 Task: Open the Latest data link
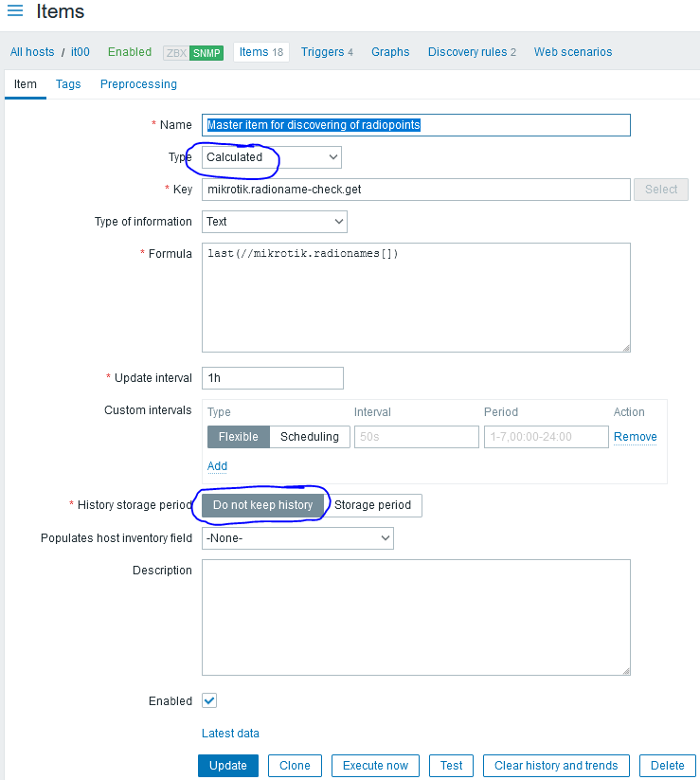pyautogui.click(x=230, y=734)
